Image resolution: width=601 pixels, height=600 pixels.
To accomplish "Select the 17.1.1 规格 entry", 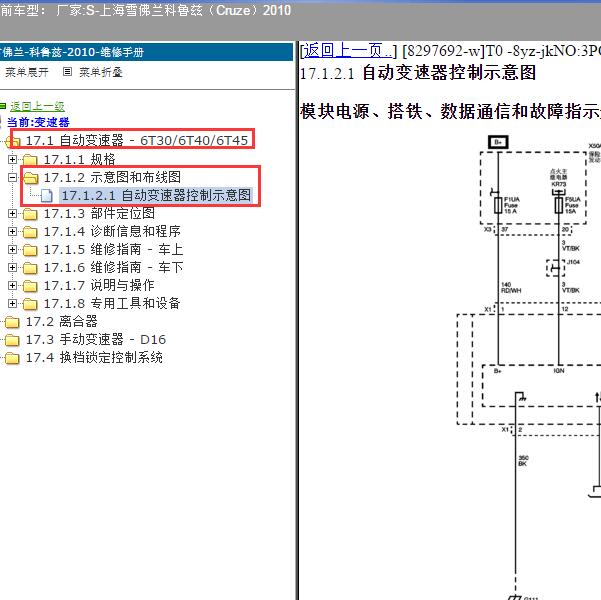I will (x=79, y=159).
